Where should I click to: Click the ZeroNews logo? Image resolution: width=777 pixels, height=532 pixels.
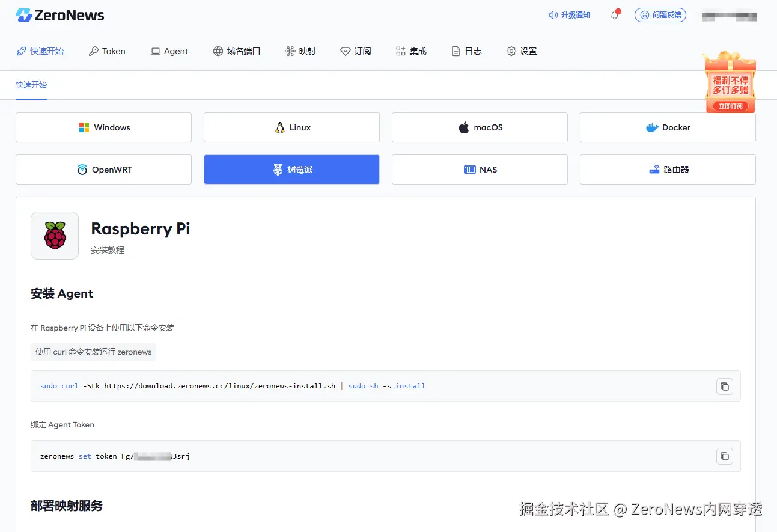pyautogui.click(x=60, y=15)
